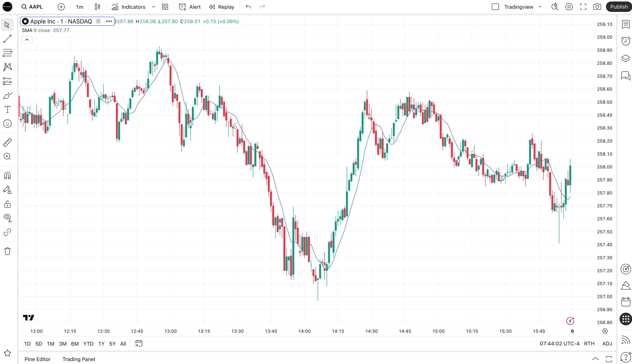Take a chart snapshot with camera icon

point(597,7)
